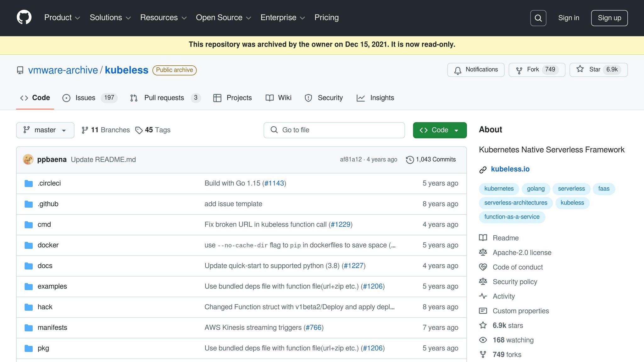Open the 1,043 Commits history link

coord(431,160)
